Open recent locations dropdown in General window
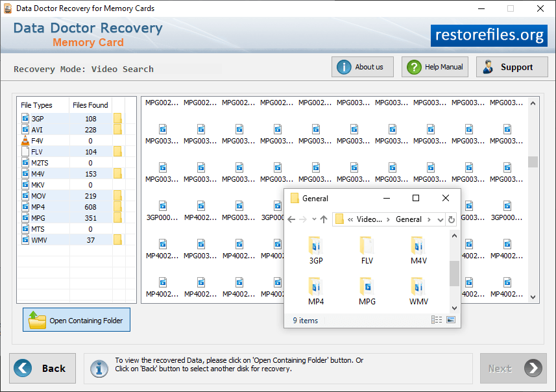Image resolution: width=556 pixels, height=392 pixels. point(314,219)
